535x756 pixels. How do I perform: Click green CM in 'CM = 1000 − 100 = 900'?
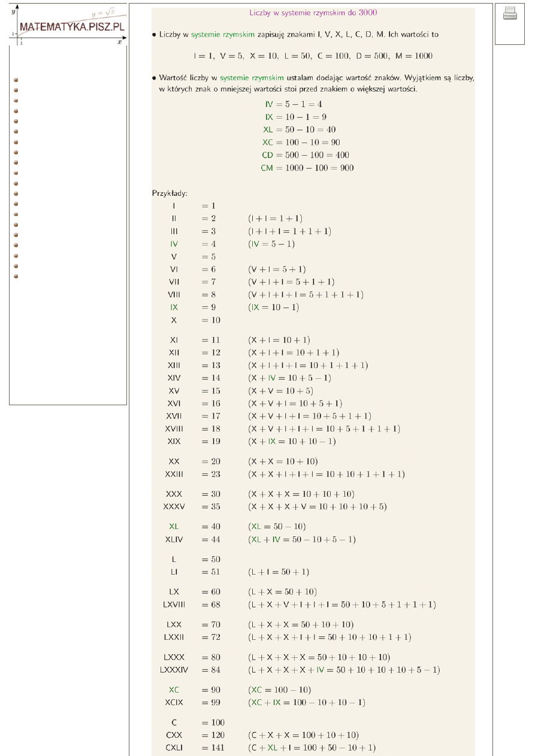267,168
